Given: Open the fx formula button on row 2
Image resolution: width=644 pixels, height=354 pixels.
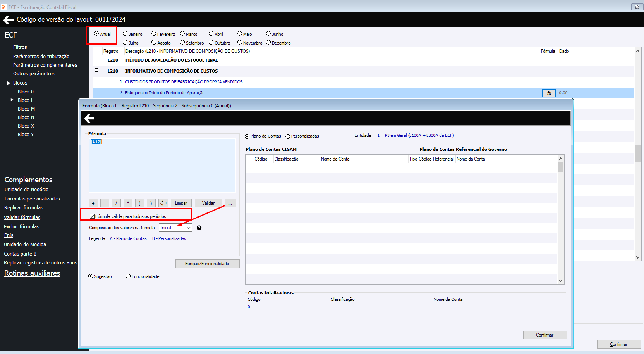Looking at the screenshot, I should (549, 93).
